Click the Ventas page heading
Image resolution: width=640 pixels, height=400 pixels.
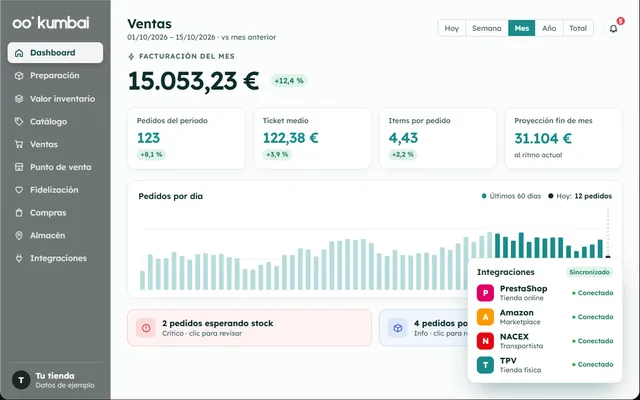149,24
